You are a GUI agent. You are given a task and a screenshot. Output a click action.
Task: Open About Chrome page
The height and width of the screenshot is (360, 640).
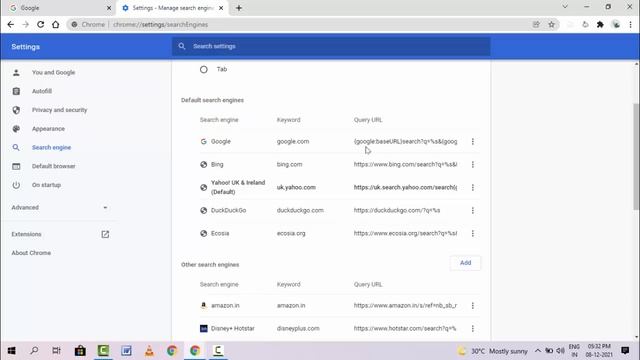point(31,253)
